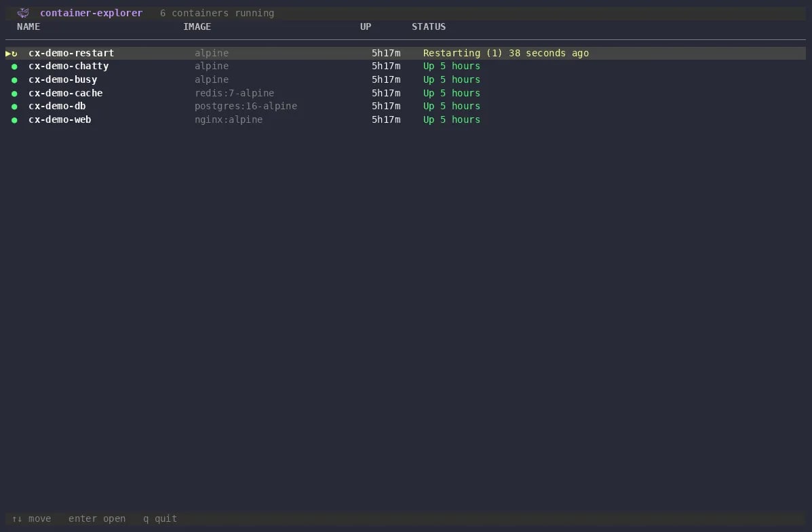Screen dimensions: 812x532
Task: Click the container-explorer title text
Action: pos(91,13)
